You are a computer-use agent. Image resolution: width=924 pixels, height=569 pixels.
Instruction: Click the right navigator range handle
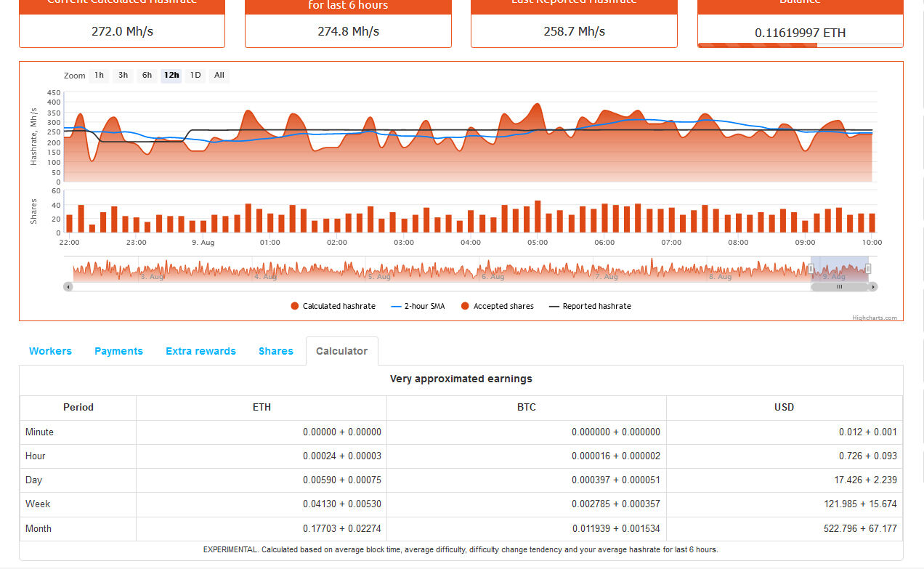868,269
